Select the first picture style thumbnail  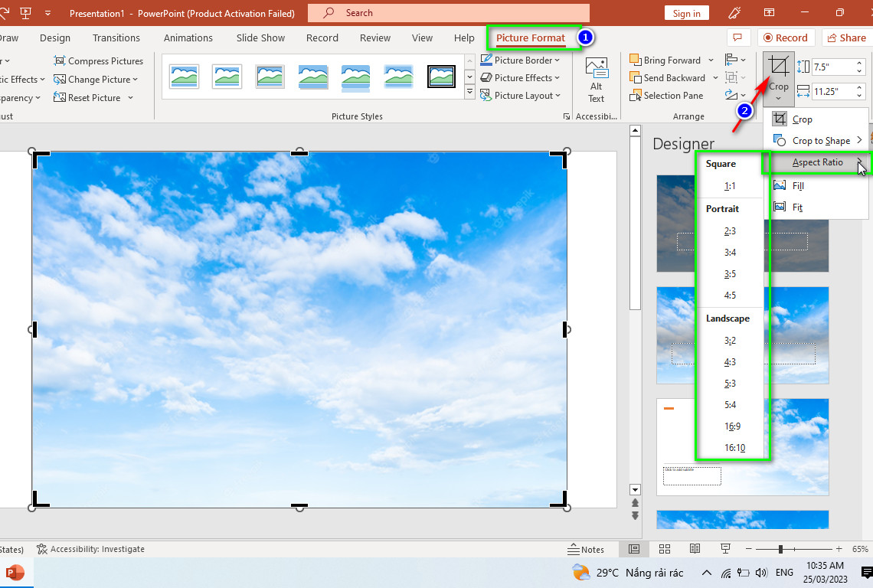(x=184, y=77)
